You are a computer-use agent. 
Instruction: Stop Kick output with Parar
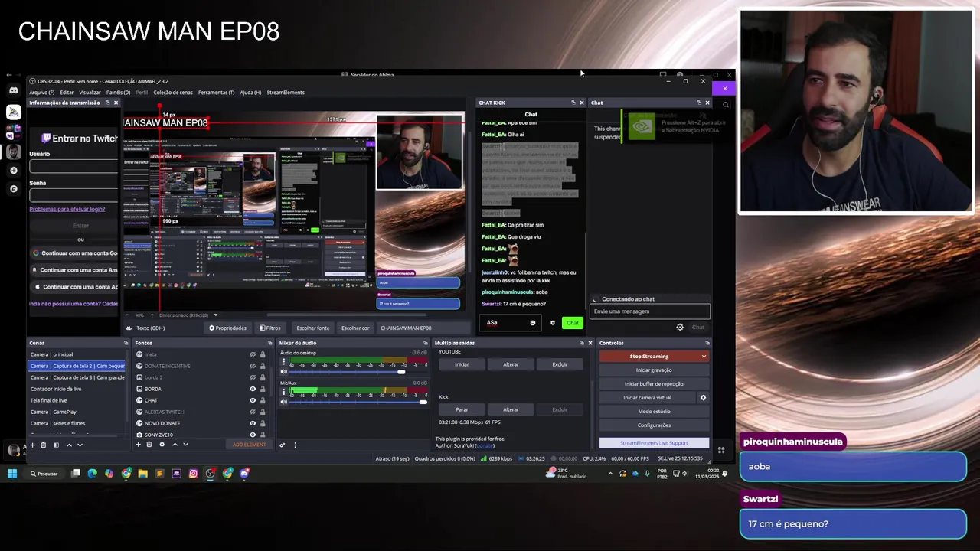pyautogui.click(x=462, y=409)
